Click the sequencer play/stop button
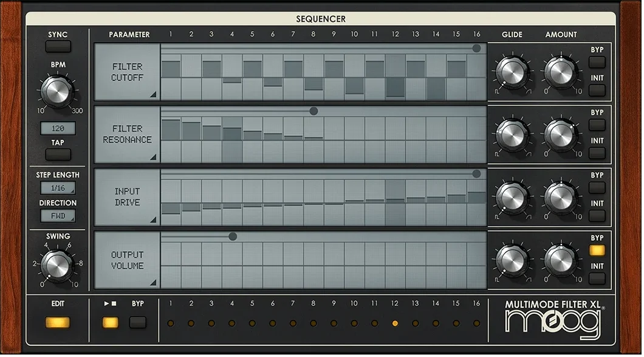The width and height of the screenshot is (644, 357). pos(110,322)
